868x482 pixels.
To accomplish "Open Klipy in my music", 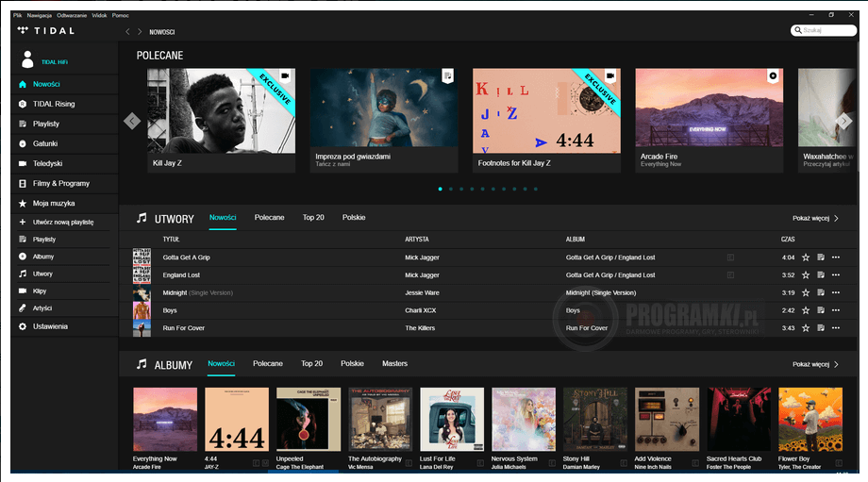I will tap(40, 291).
